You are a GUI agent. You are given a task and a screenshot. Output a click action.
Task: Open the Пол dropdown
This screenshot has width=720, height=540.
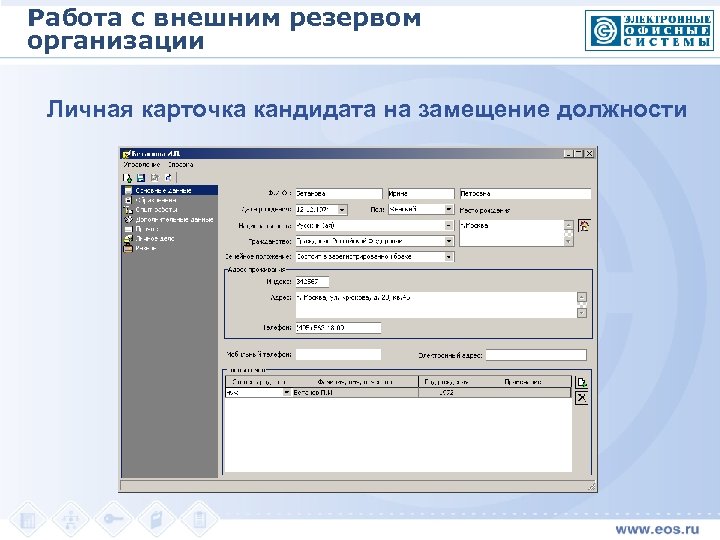449,209
